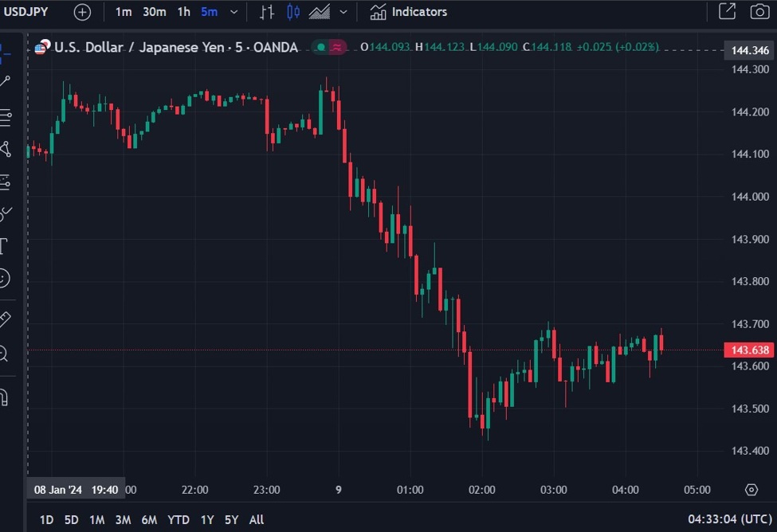Open the Indicators panel
777x532 pixels.
point(408,12)
